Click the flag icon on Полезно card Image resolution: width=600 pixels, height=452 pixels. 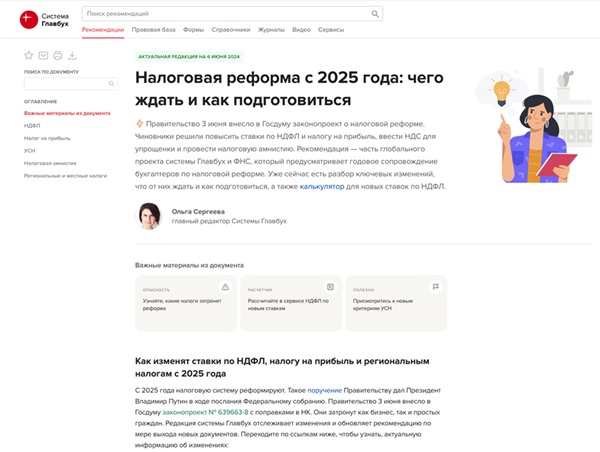click(x=436, y=287)
